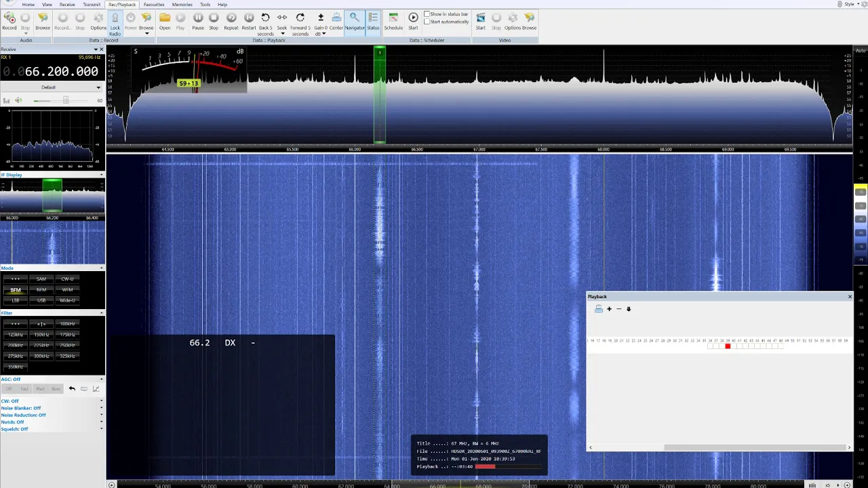This screenshot has width=868, height=488.
Task: Select USB demodulation mode
Action: [41, 300]
